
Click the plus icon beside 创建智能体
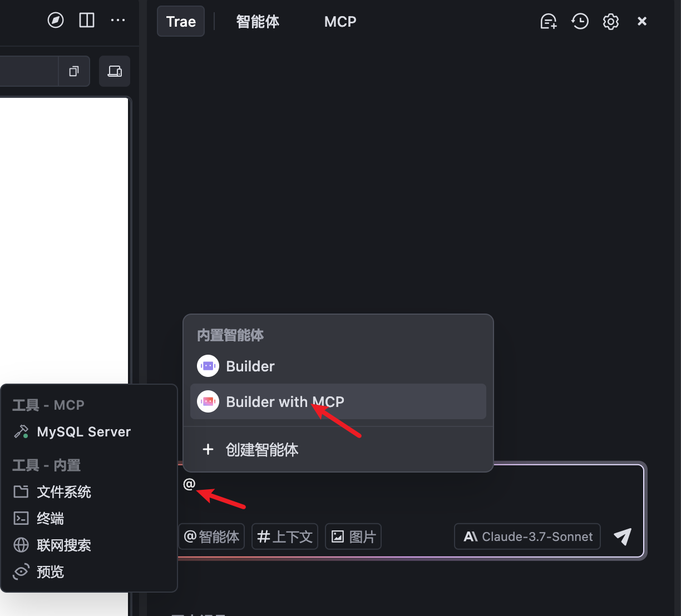(208, 449)
